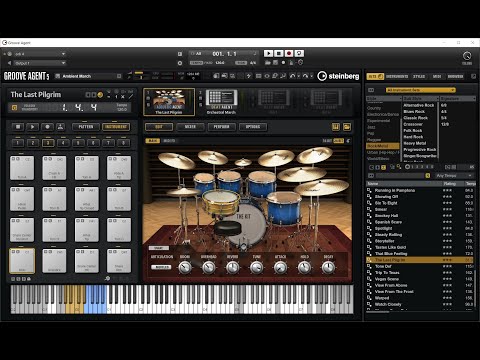The image size is (480, 360).
Task: Adjust the OVERHEAD knob
Action: coord(209,267)
